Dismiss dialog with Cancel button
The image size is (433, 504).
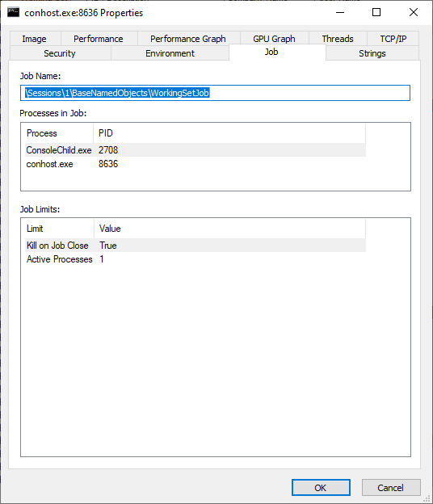click(391, 488)
